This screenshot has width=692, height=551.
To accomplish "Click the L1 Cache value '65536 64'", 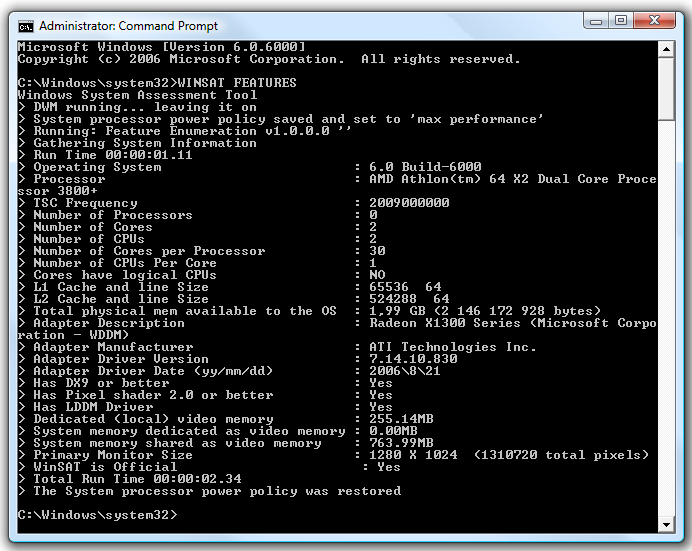I will tap(405, 287).
